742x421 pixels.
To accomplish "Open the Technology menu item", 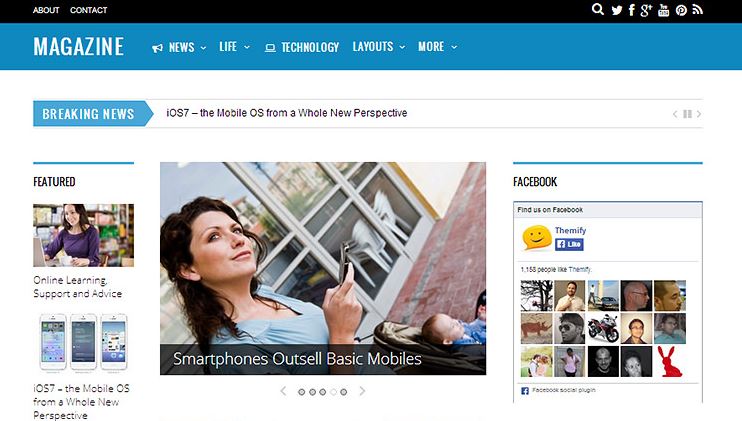I will 302,47.
